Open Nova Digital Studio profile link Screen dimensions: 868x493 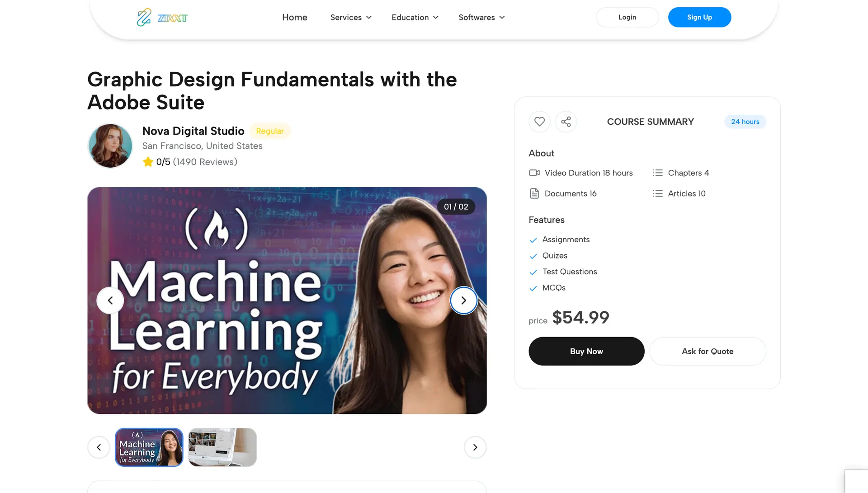193,131
